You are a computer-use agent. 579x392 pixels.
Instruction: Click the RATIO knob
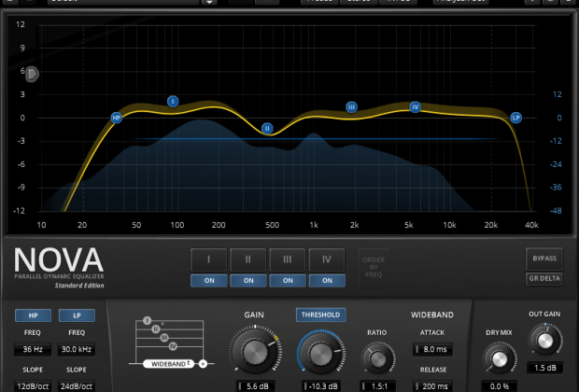378,358
